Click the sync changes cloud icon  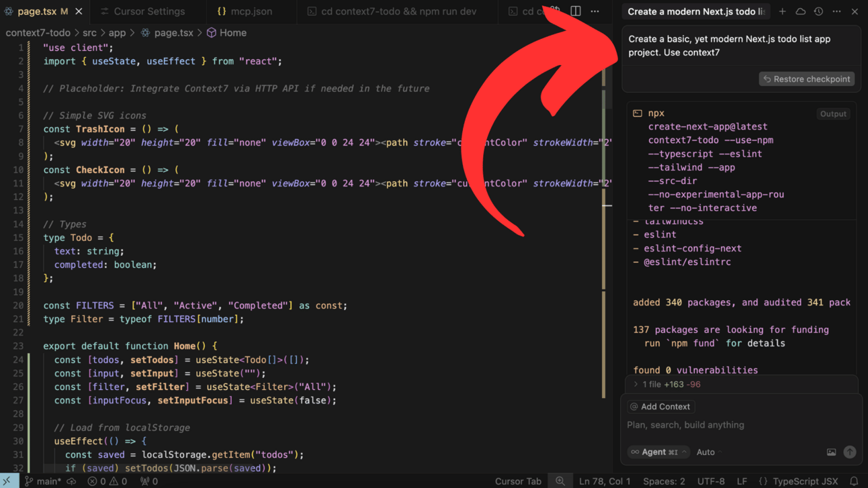72,481
